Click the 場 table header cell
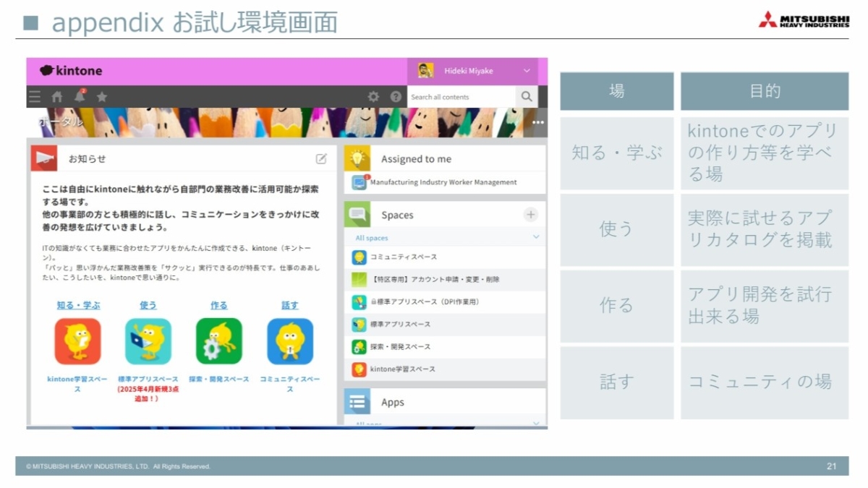This screenshot has width=868, height=488. [617, 91]
